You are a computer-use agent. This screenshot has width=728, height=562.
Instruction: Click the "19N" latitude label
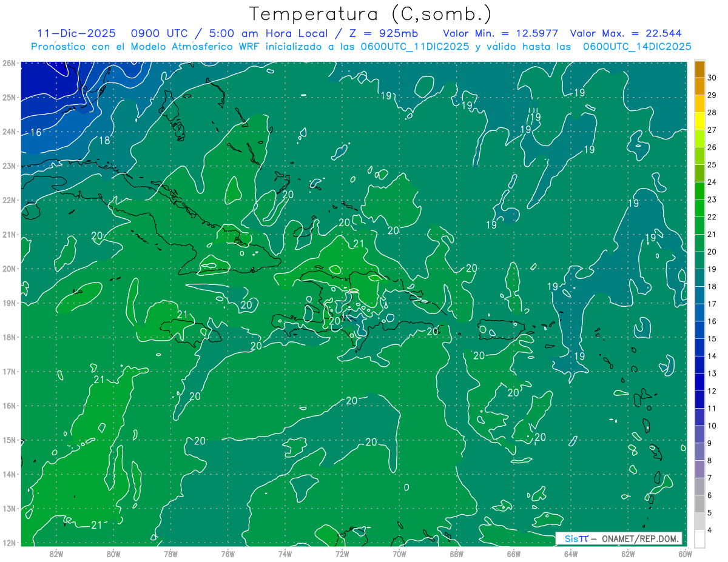pos(9,303)
